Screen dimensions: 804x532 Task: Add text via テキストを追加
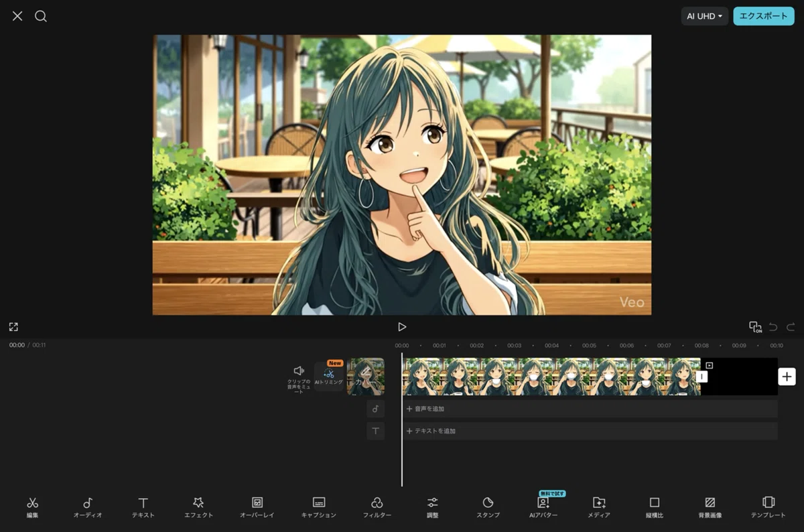click(590, 431)
